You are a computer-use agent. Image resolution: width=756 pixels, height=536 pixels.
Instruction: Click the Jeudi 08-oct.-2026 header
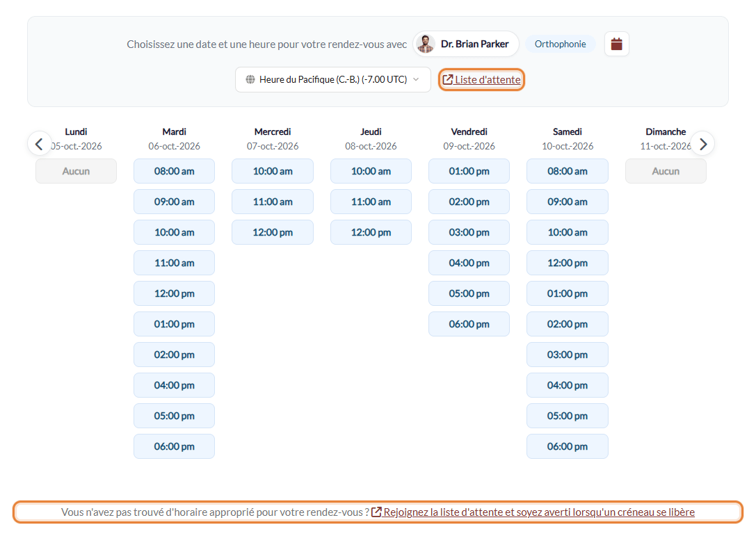(x=371, y=139)
